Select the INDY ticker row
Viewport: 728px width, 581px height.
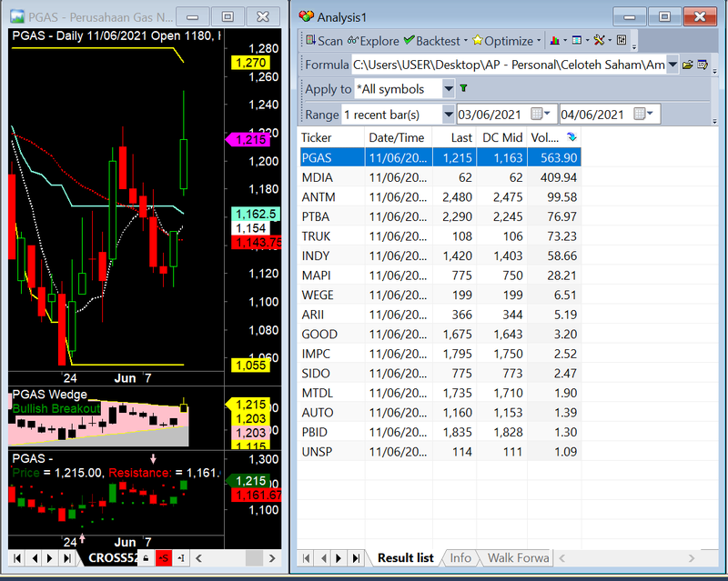(x=440, y=255)
